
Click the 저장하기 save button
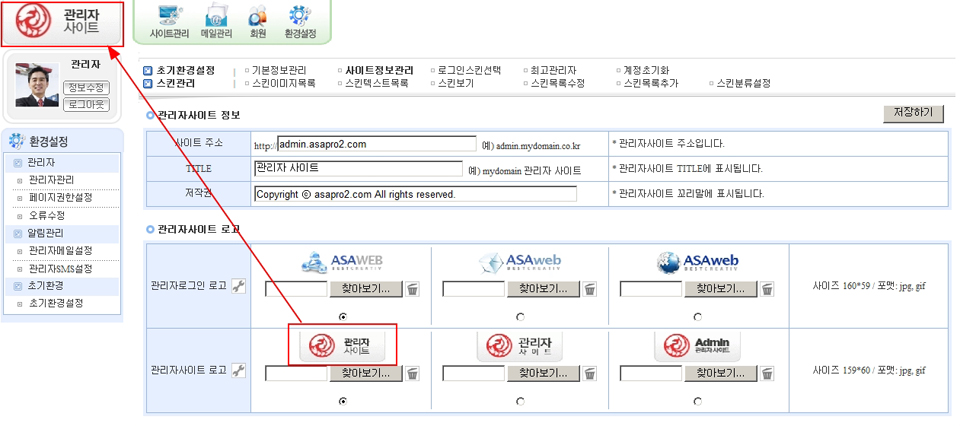[x=913, y=113]
